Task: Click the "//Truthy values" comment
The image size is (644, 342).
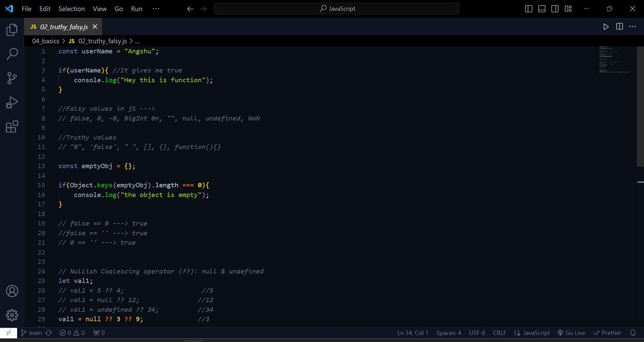Action: pos(87,137)
